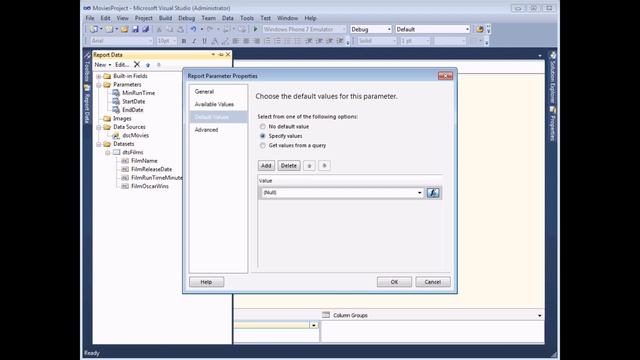Click the New Project toolbar icon
Image resolution: width=640 pixels, height=360 pixels.
pyautogui.click(x=94, y=29)
